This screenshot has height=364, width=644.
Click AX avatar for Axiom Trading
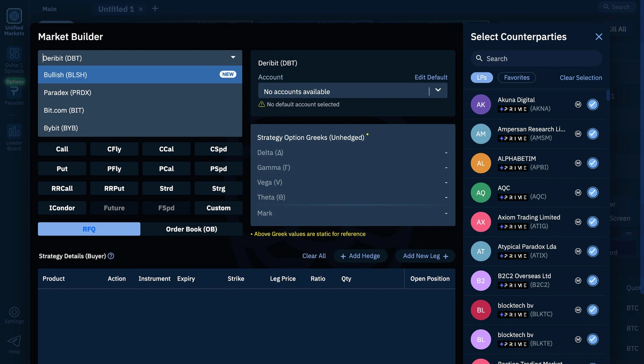click(x=481, y=222)
